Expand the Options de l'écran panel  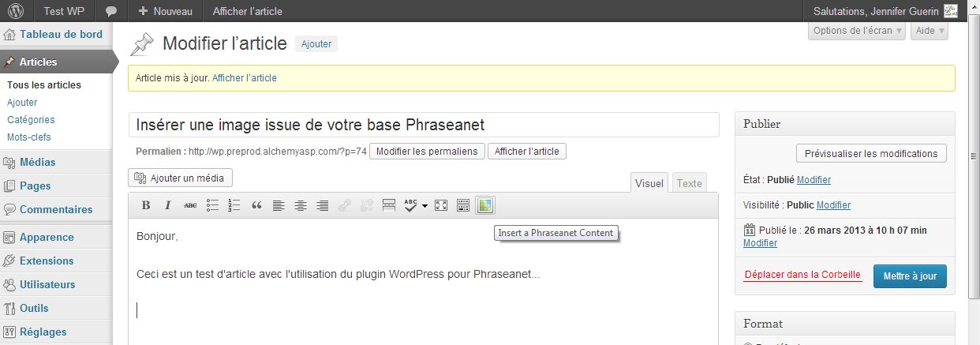pos(857,31)
